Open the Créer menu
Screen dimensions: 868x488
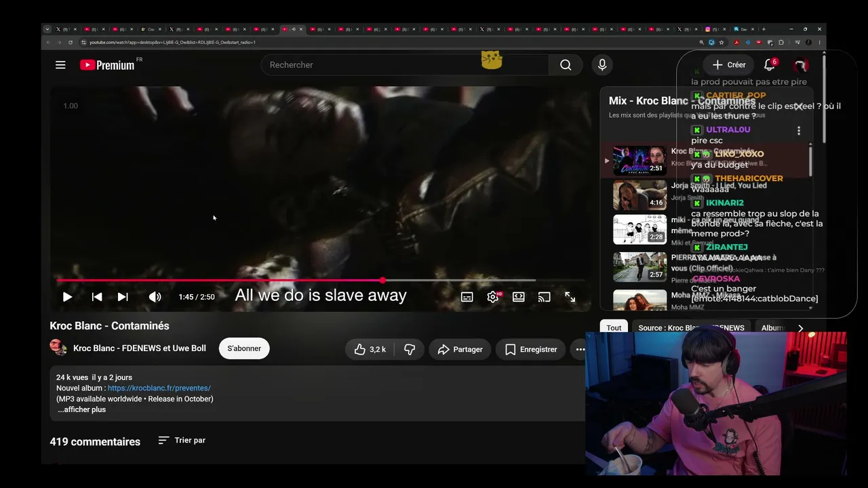click(729, 65)
